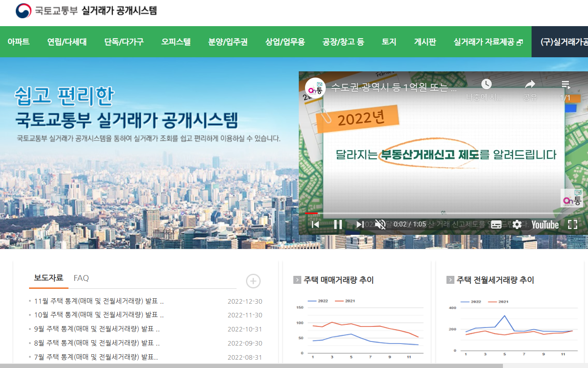Open the 11월 주택 통계 press release link
The height and width of the screenshot is (368, 588).
[x=97, y=301]
